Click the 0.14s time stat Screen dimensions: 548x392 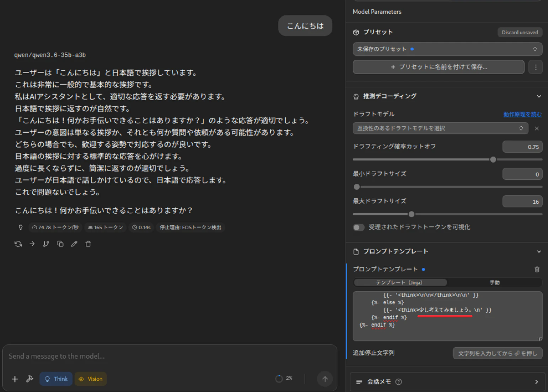141,227
